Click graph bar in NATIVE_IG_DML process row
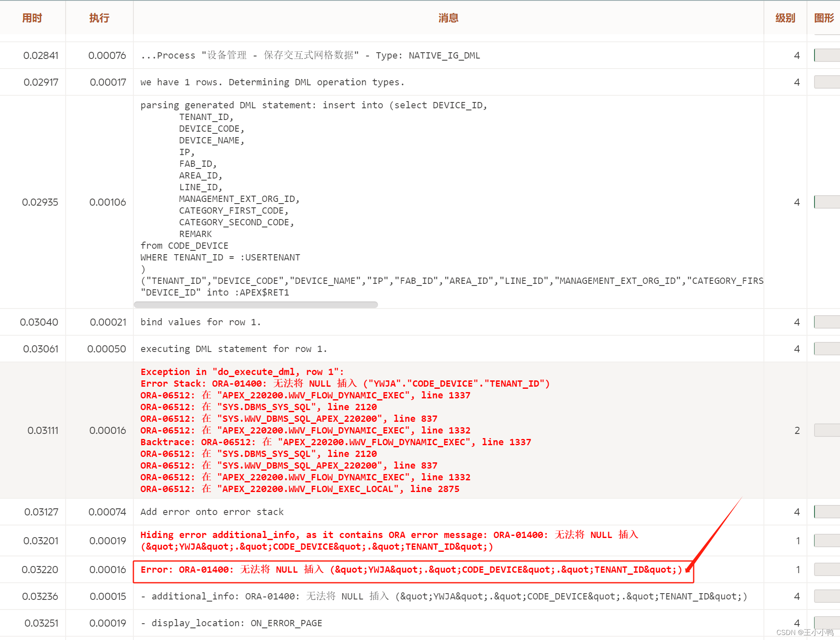 pyautogui.click(x=827, y=55)
